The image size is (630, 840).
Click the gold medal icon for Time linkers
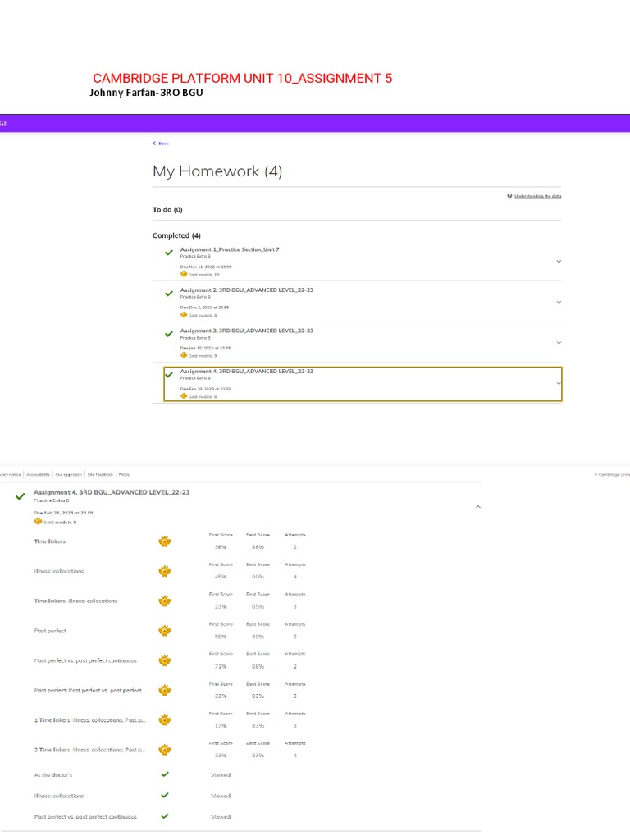click(164, 541)
